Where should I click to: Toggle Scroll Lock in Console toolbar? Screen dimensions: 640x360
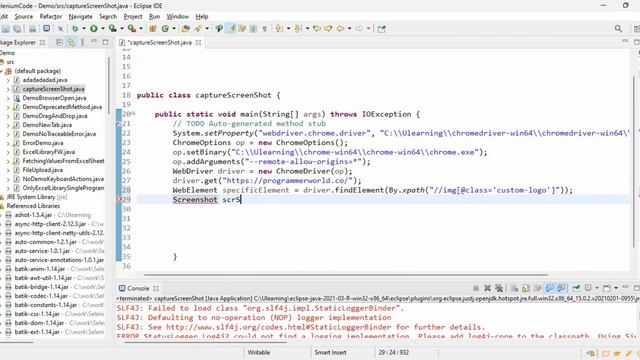point(526,288)
